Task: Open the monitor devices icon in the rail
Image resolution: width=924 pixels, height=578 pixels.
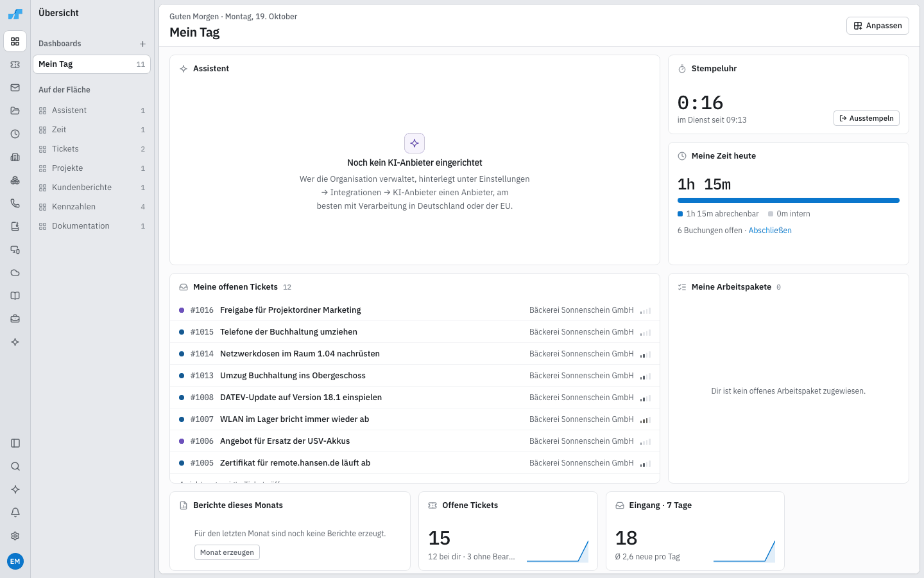Action: (15, 250)
